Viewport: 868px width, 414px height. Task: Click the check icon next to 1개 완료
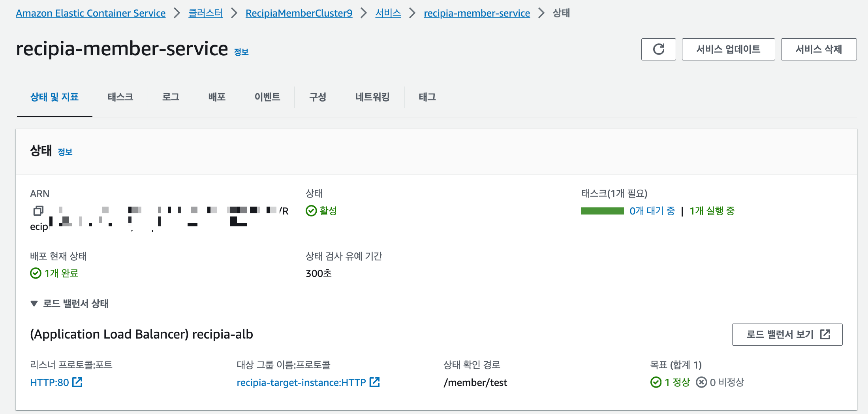35,273
